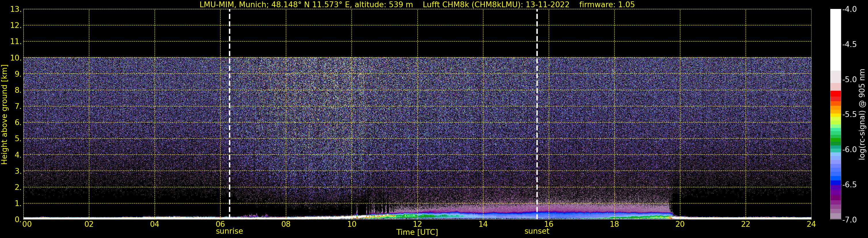Click the colorbar tick label '-7.0'
Screen dimensions: 868x238
point(849,220)
